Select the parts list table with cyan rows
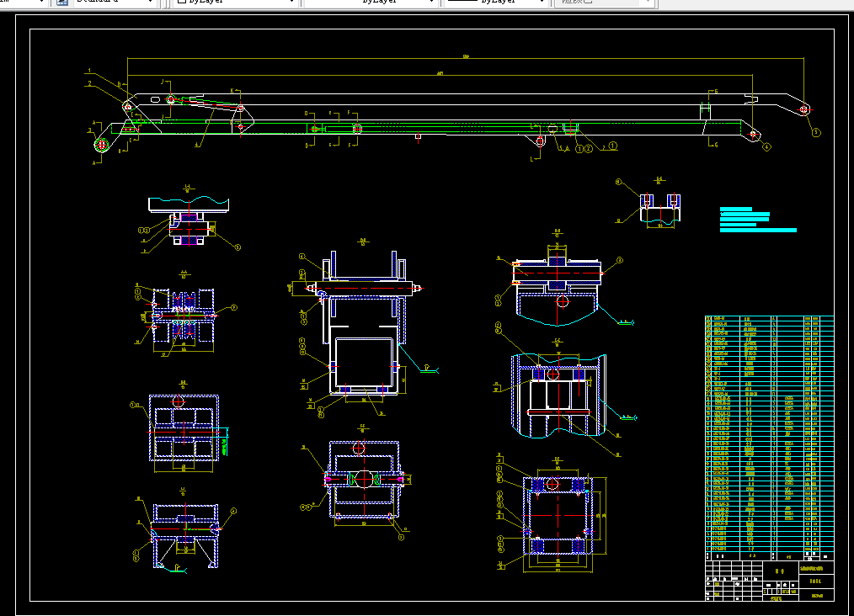Image resolution: width=854 pixels, height=616 pixels. 770,438
